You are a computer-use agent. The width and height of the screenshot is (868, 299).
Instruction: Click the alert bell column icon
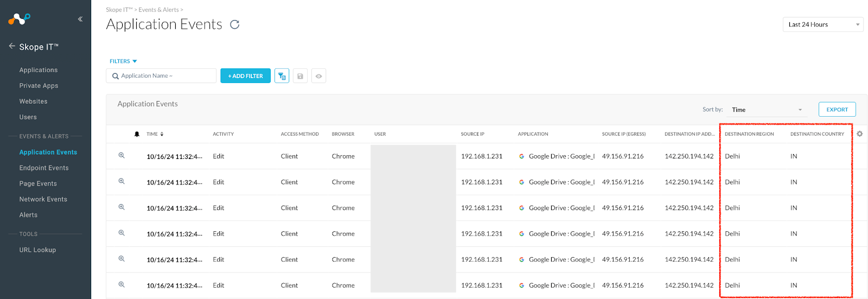[x=137, y=134]
